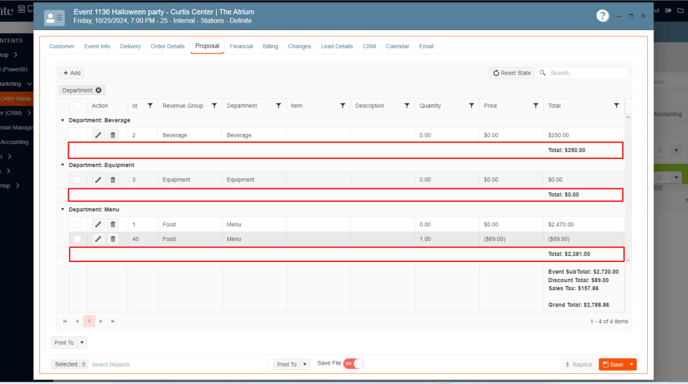Go to previous page of grid
This screenshot has width=688, height=384.
(x=77, y=321)
